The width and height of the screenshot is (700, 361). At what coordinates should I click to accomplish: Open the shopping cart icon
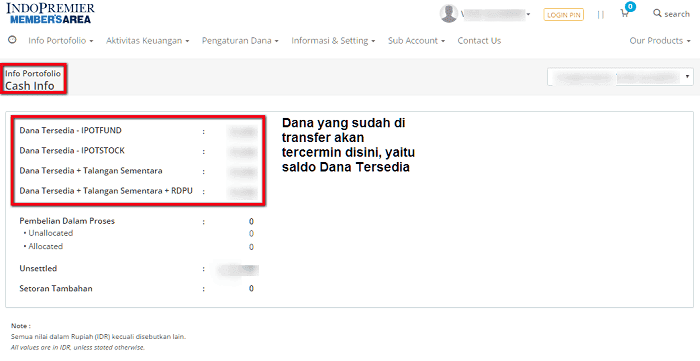pyautogui.click(x=624, y=14)
